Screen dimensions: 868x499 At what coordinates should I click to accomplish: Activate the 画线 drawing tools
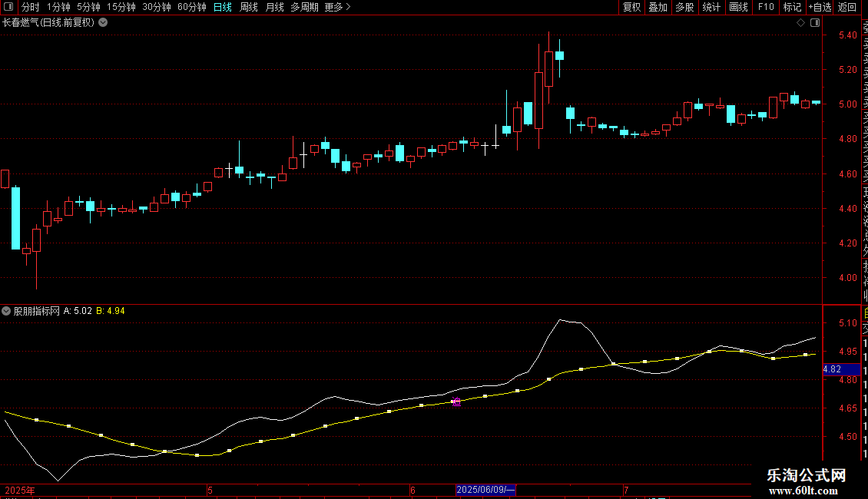(738, 7)
